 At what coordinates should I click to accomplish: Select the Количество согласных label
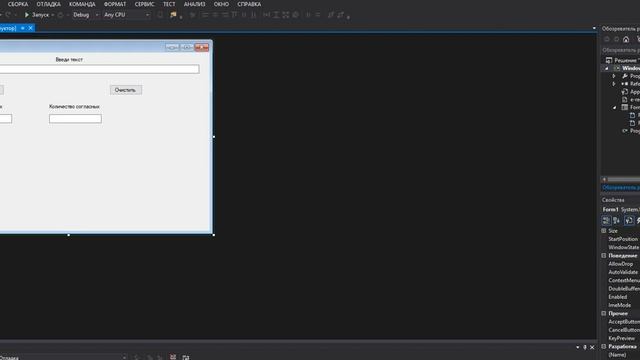click(x=74, y=107)
